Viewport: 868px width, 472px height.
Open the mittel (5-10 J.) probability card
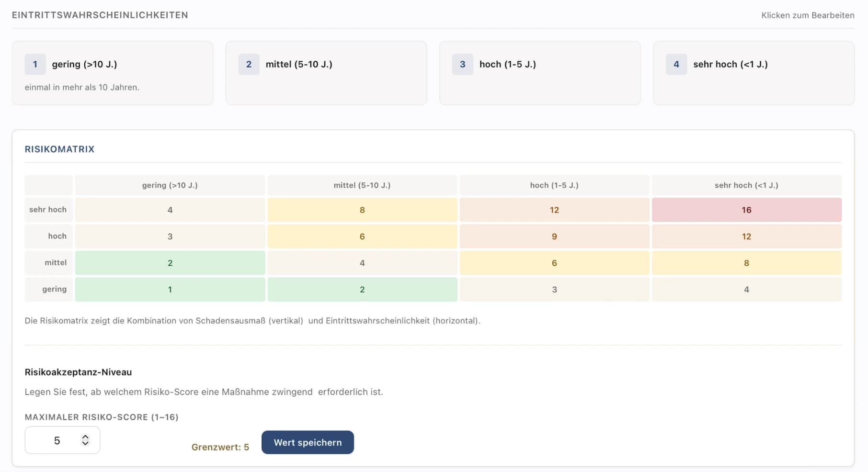(326, 73)
